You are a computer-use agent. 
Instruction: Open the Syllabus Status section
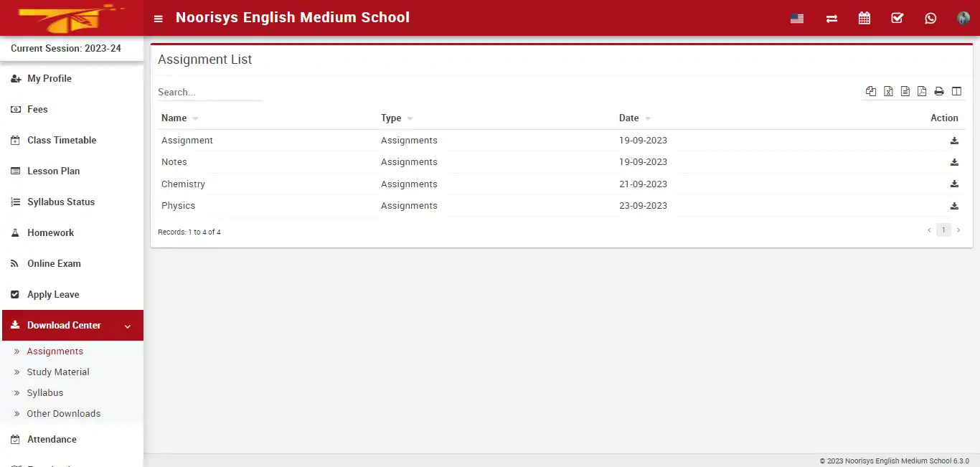(x=61, y=202)
